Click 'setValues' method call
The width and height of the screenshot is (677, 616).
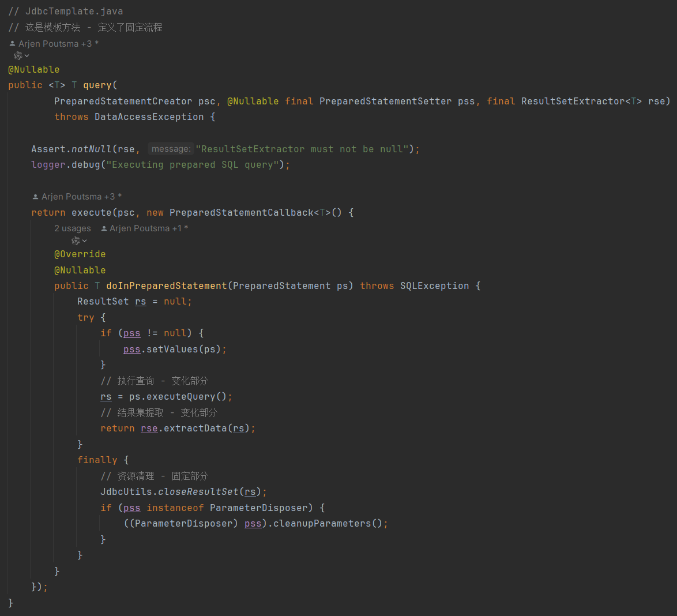coord(172,349)
